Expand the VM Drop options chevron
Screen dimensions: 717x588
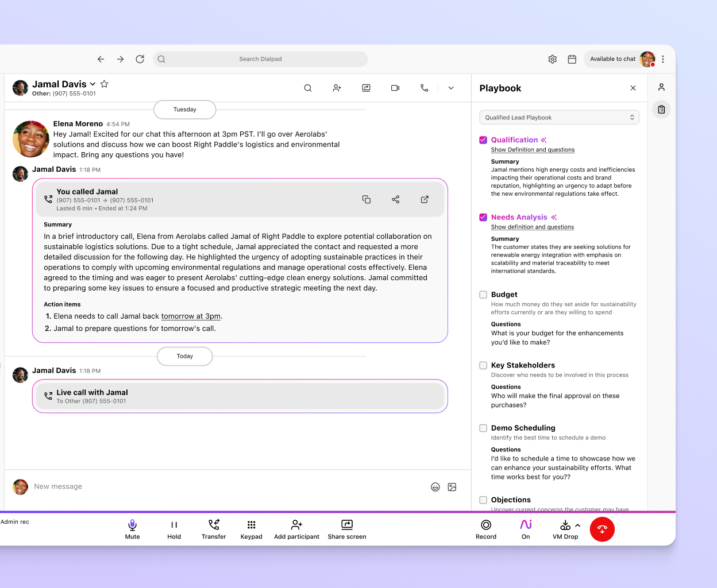point(577,525)
